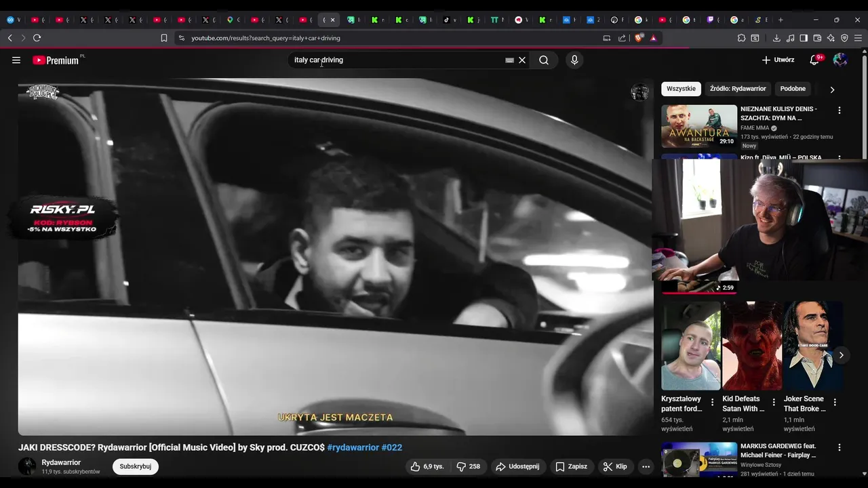Screen dimensions: 868x488
Task: Open the notifications bell
Action: coord(814,60)
